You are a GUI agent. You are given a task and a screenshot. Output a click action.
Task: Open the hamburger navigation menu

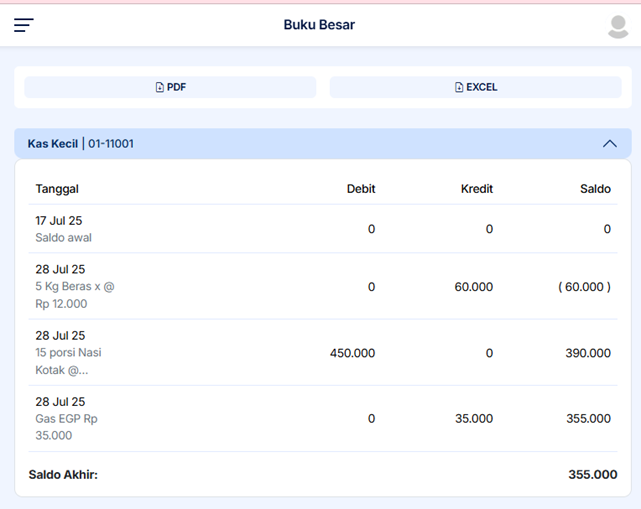[x=24, y=25]
